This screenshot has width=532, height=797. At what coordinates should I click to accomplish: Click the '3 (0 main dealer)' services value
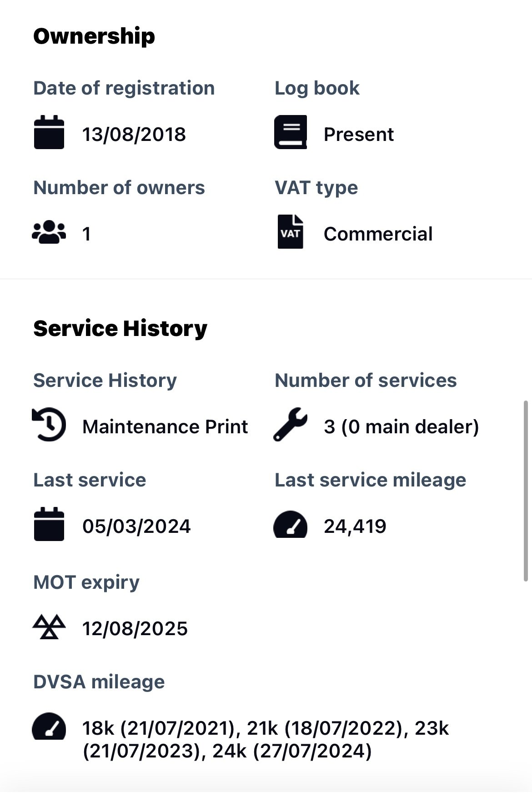402,427
